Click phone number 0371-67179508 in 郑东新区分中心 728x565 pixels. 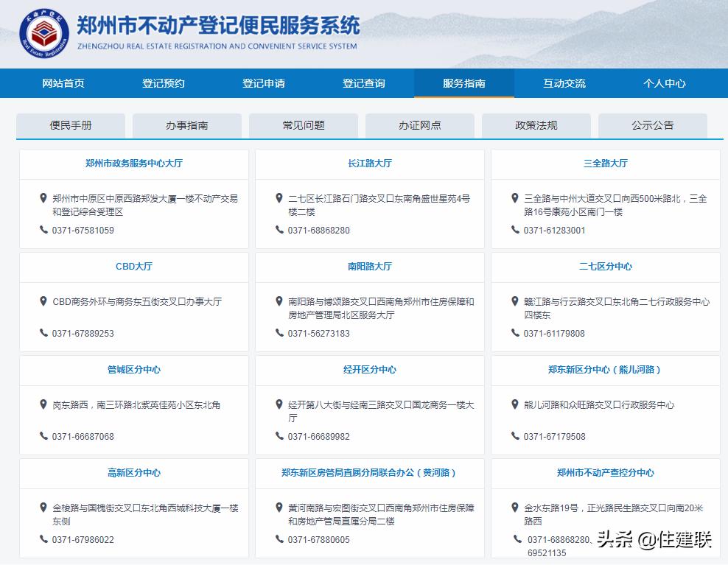pyautogui.click(x=554, y=436)
